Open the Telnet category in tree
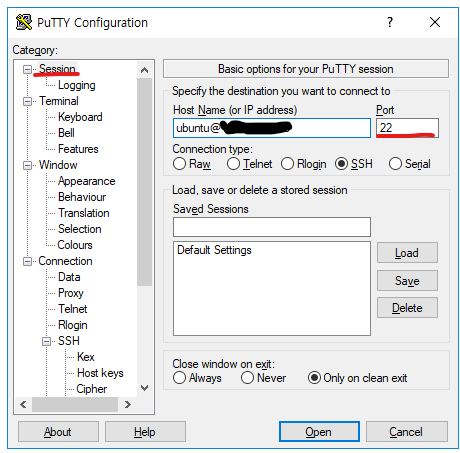 tap(72, 309)
